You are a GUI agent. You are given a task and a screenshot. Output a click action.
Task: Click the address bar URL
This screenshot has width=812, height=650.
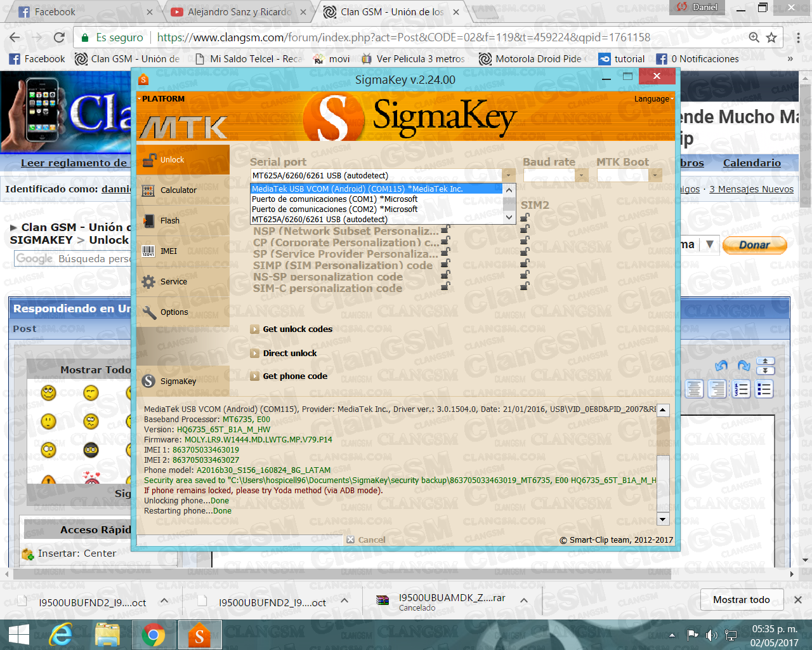point(403,37)
